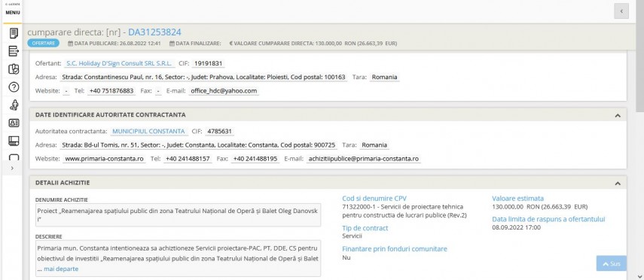Viewport: 644px width, 280px height.
Task: Select the email office_hdc@yahoo.com
Action: 224,91
